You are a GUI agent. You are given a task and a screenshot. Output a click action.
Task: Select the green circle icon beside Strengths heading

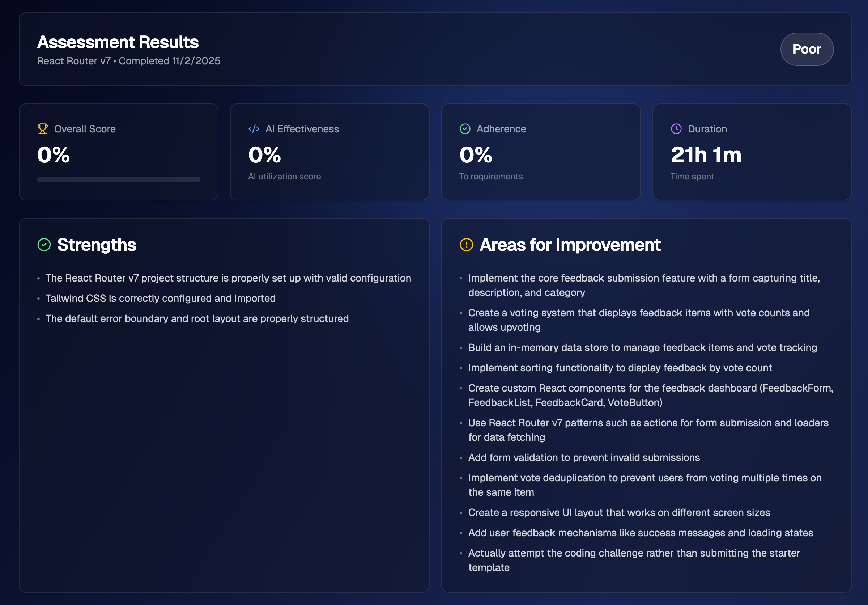[x=44, y=245]
